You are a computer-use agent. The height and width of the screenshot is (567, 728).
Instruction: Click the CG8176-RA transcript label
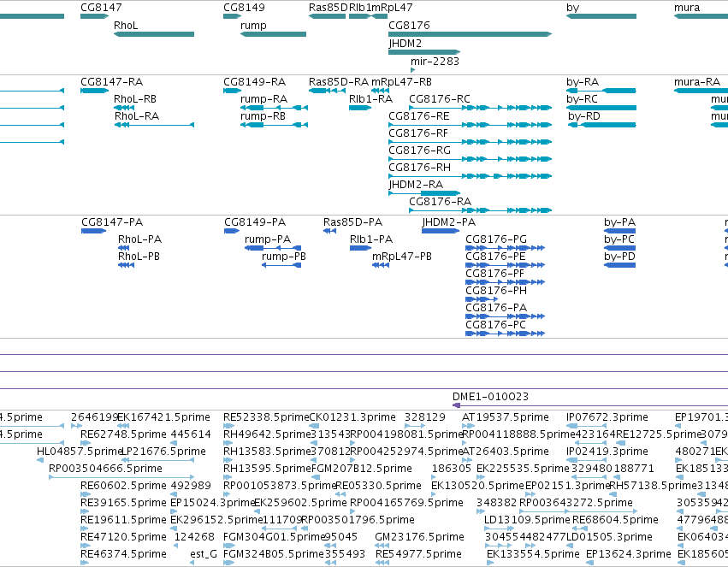tap(441, 201)
